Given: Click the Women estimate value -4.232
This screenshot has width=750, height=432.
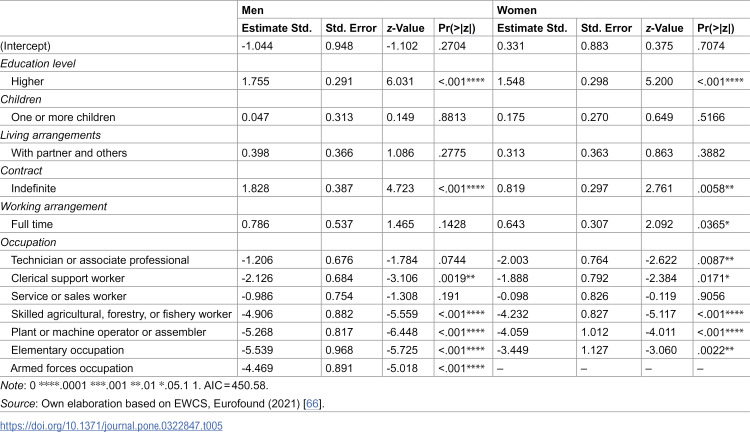Looking at the screenshot, I should 513,314.
